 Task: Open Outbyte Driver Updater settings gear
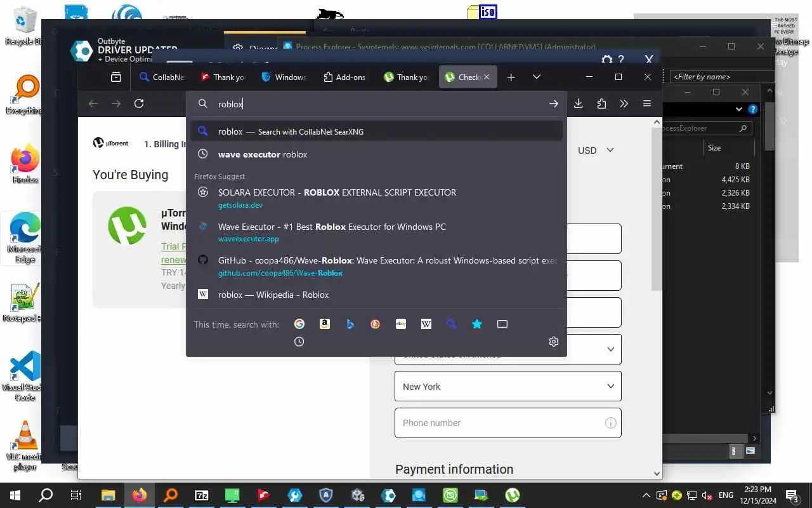[607, 60]
